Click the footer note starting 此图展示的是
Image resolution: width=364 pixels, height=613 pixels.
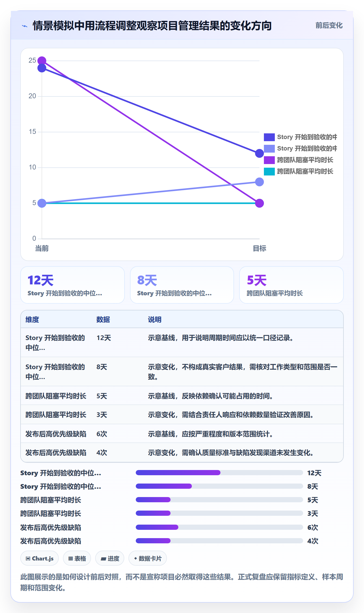(x=182, y=582)
